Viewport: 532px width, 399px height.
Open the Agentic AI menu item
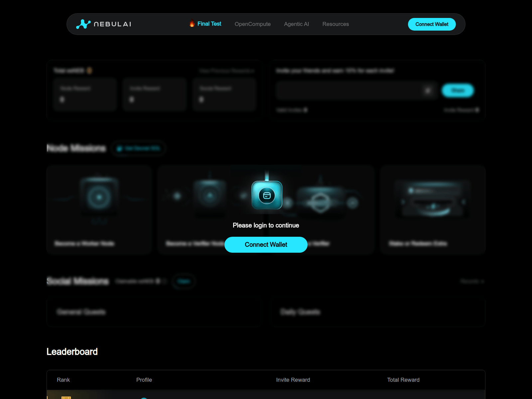pos(297,24)
